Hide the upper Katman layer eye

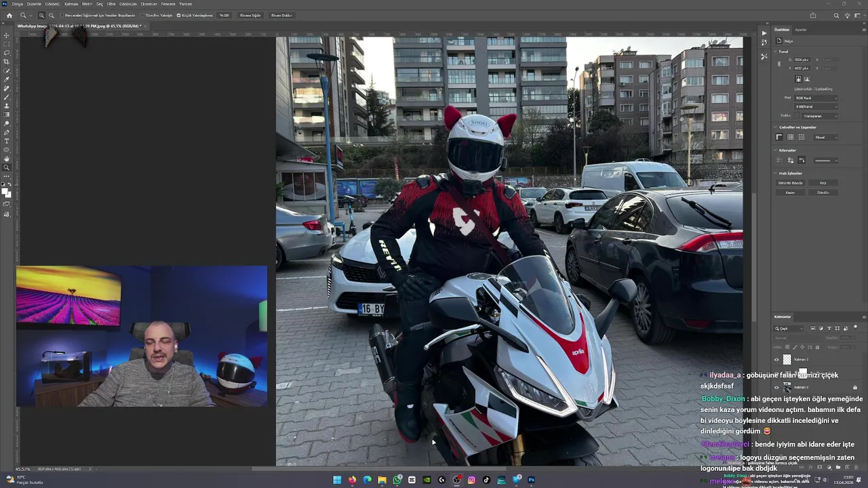[x=776, y=359]
